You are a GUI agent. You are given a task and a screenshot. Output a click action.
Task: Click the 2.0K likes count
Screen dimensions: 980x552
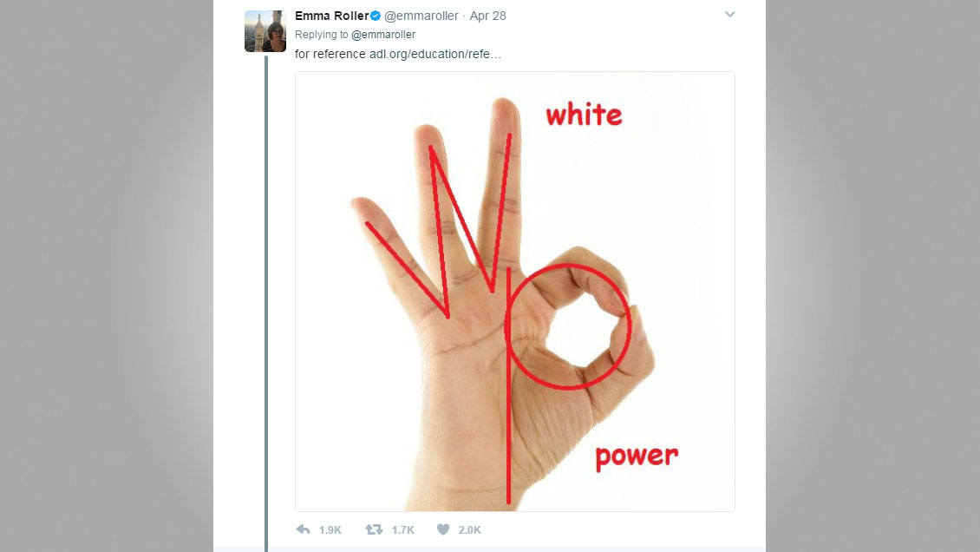point(470,530)
